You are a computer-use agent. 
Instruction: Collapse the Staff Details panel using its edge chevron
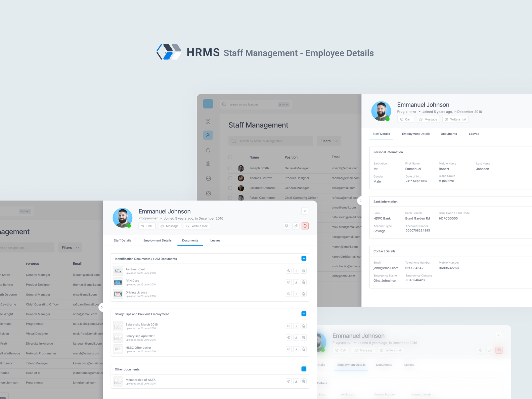point(360,201)
